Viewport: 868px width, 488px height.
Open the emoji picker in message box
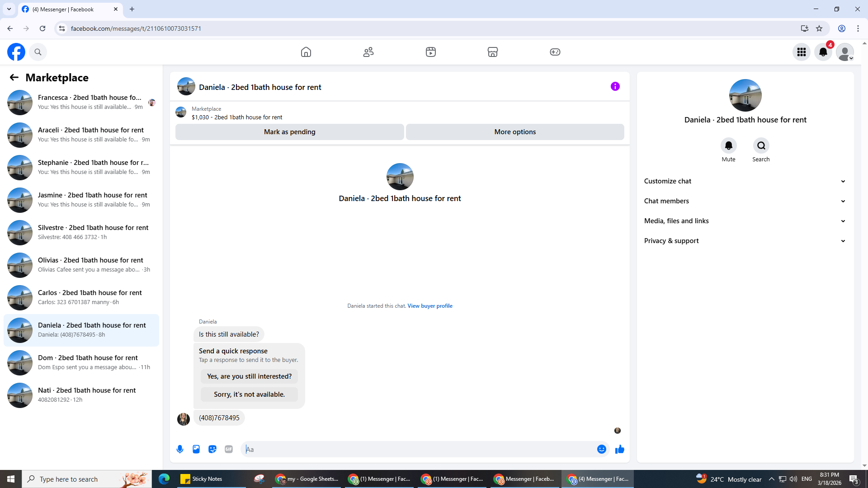click(601, 449)
